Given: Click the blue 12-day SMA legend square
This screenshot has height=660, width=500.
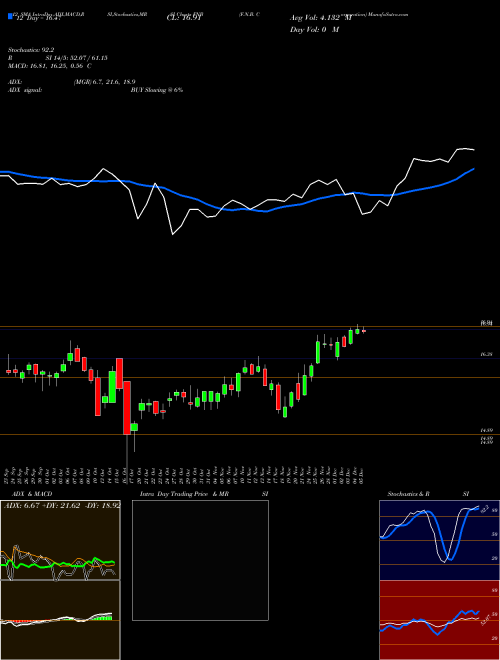Looking at the screenshot, I should [x=10, y=16].
